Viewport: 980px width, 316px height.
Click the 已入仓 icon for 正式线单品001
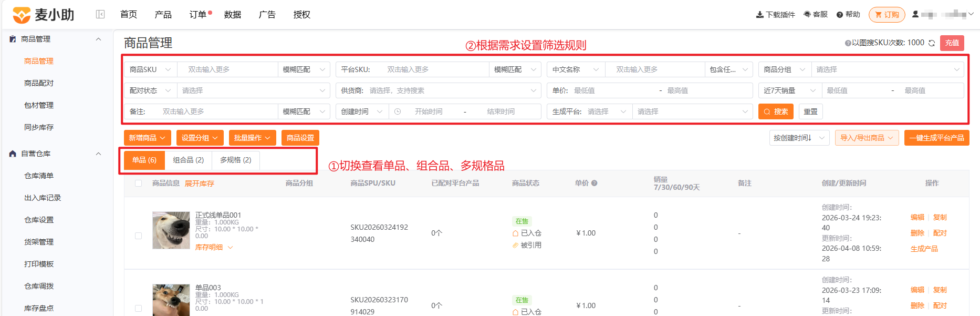(x=515, y=233)
